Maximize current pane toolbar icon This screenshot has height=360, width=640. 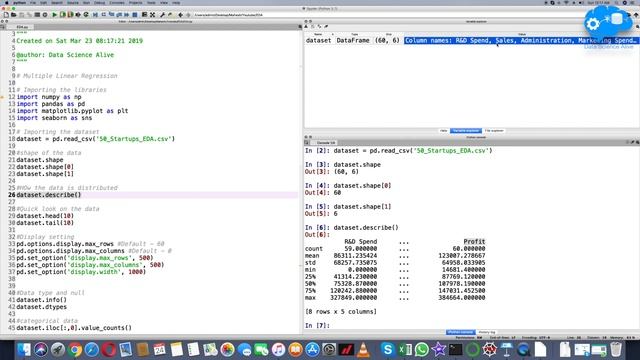click(x=144, y=15)
